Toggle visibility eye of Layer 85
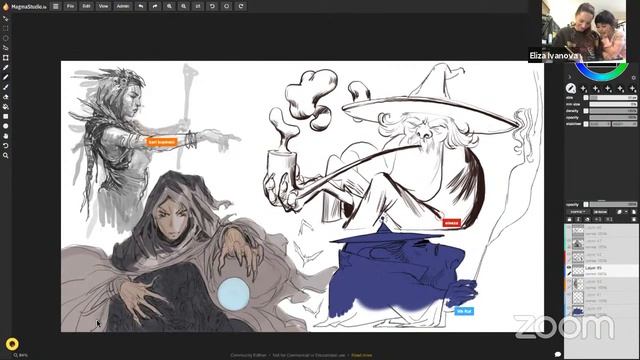Image resolution: width=640 pixels, height=360 pixels. coord(569,268)
